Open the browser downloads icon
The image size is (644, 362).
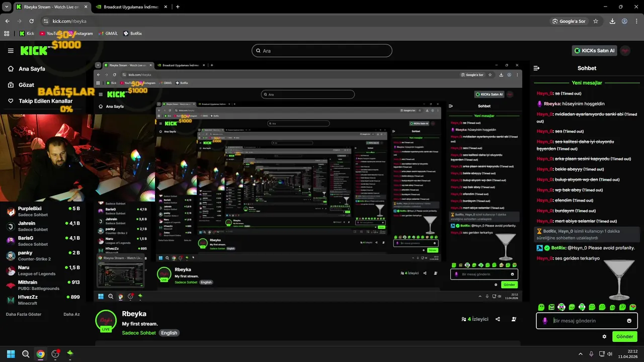612,21
